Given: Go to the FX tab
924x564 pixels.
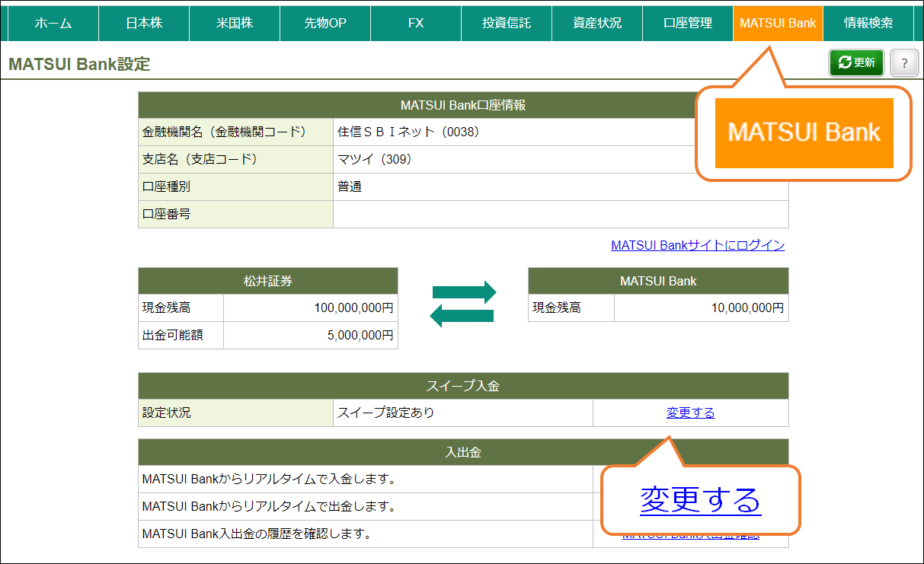Looking at the screenshot, I should point(416,23).
